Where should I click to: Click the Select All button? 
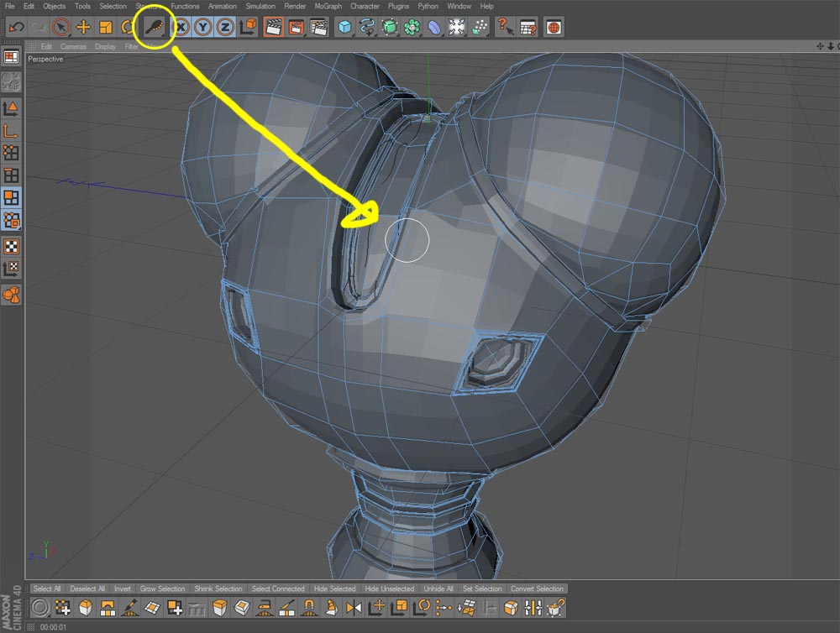(46, 589)
